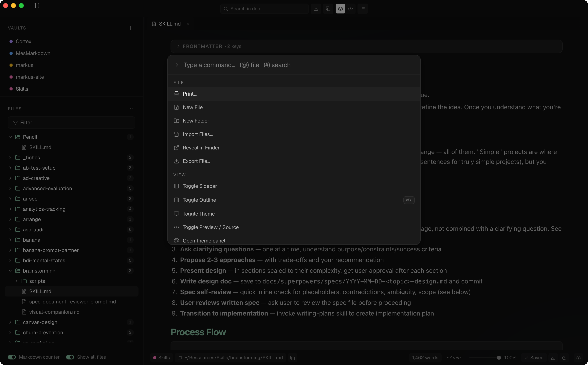Add a new vault with plus icon

point(131,28)
